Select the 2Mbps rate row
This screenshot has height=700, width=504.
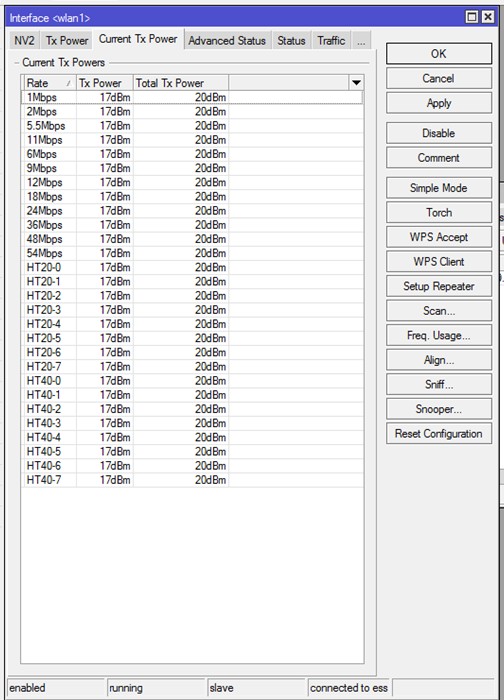pyautogui.click(x=192, y=112)
